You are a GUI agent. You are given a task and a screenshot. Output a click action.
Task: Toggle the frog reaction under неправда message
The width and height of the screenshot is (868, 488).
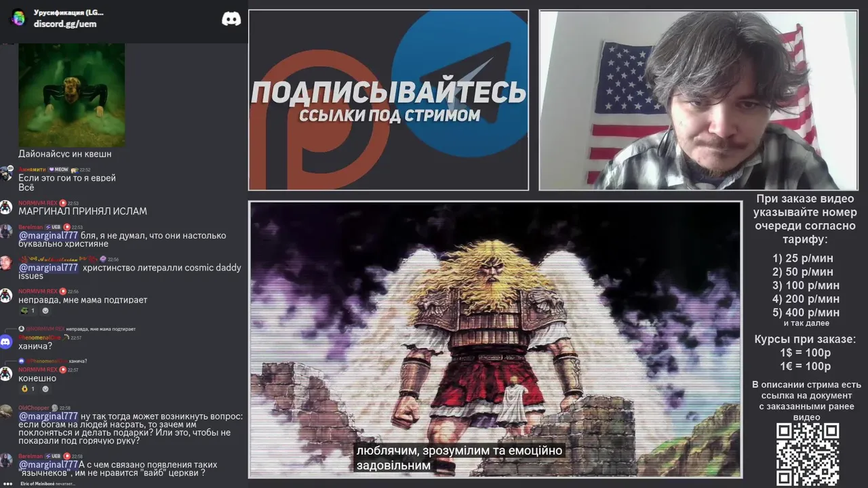[x=27, y=311]
